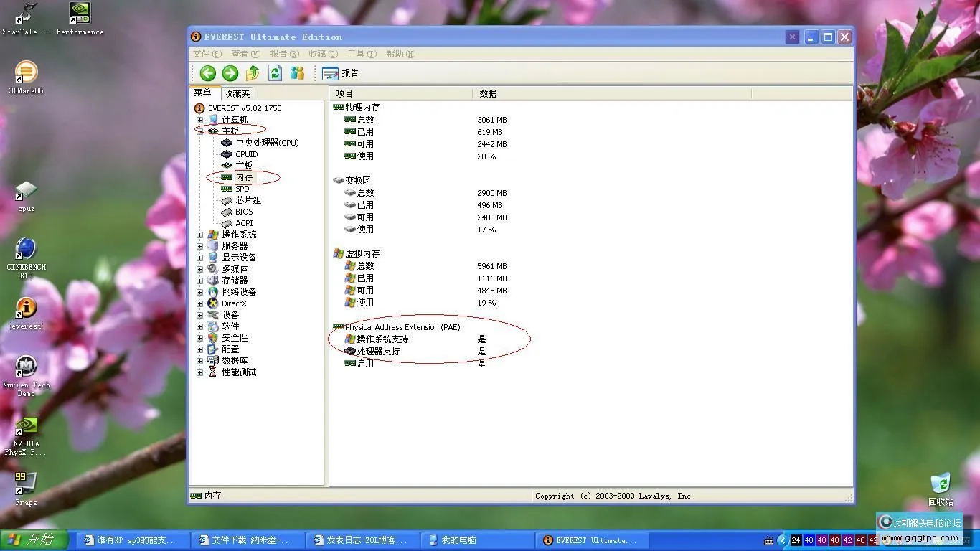The height and width of the screenshot is (551, 980).
Task: Select the SPD item in the sidebar
Action: 243,188
